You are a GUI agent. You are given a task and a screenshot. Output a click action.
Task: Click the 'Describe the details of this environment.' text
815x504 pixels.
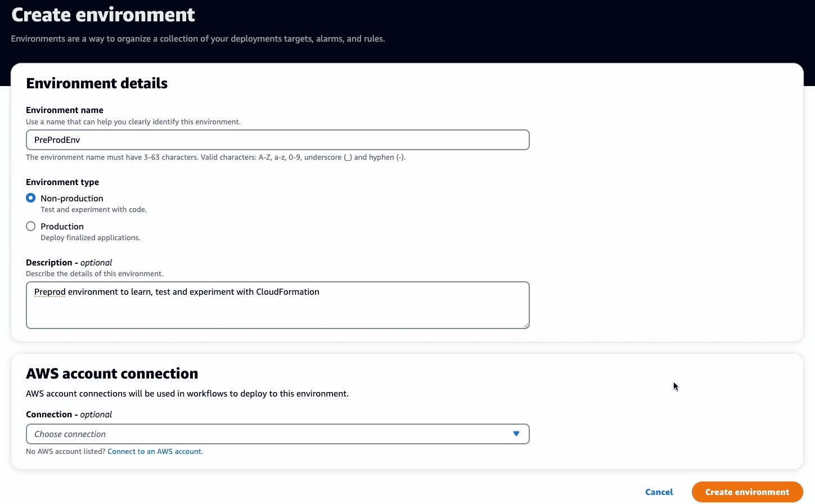click(94, 274)
